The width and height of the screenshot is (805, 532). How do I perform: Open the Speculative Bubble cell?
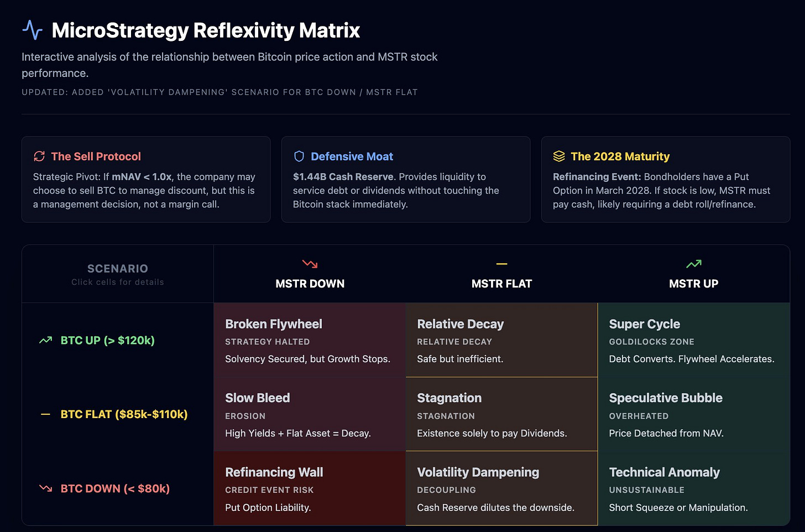(x=694, y=414)
